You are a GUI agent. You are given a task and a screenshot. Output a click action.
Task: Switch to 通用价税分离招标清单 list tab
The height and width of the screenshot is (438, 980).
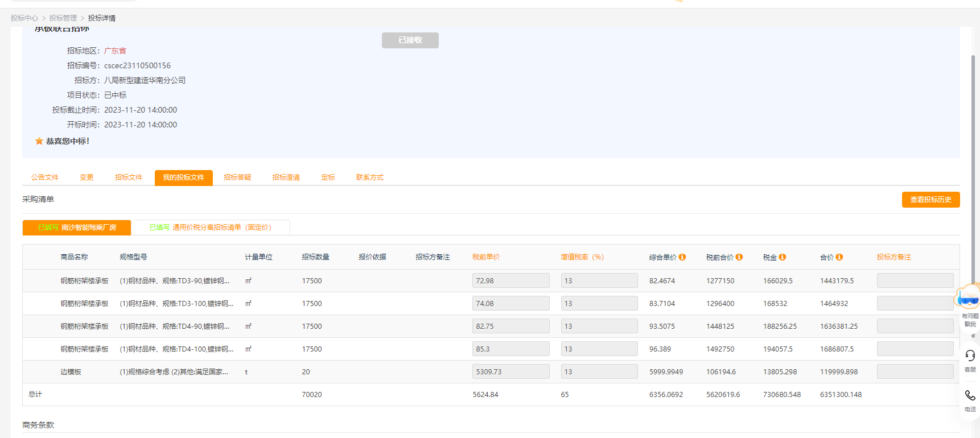211,228
